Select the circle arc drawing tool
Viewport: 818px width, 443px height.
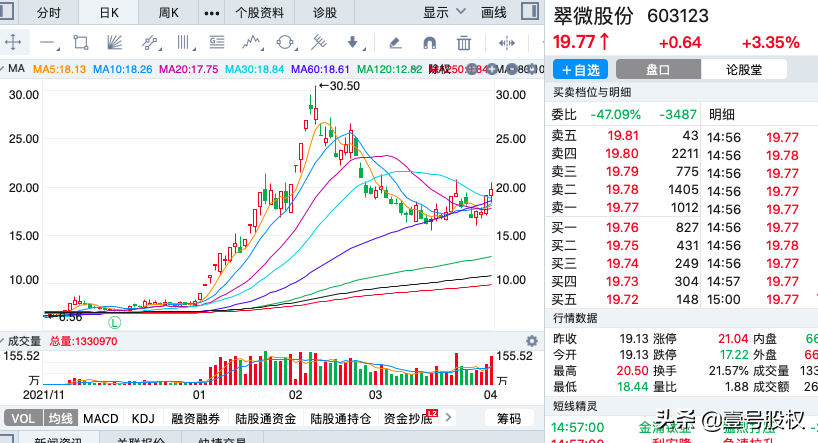286,42
